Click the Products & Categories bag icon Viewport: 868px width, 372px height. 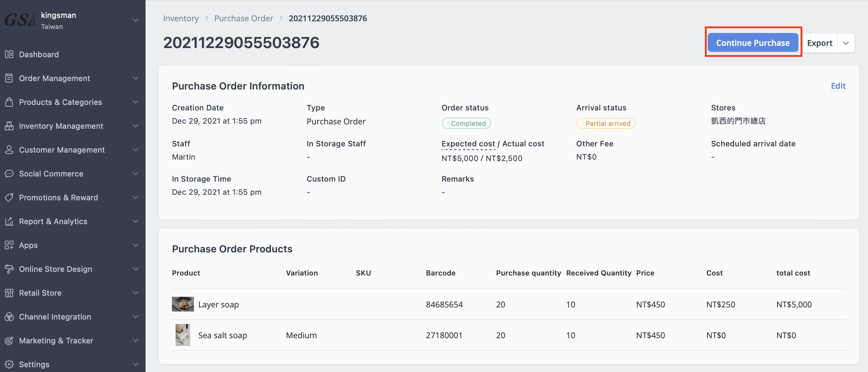click(9, 102)
